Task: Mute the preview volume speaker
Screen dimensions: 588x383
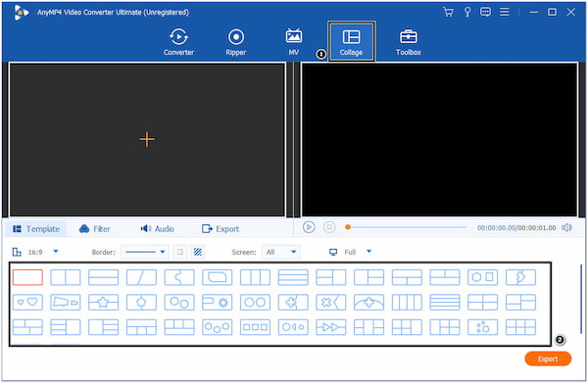Action: tap(566, 227)
